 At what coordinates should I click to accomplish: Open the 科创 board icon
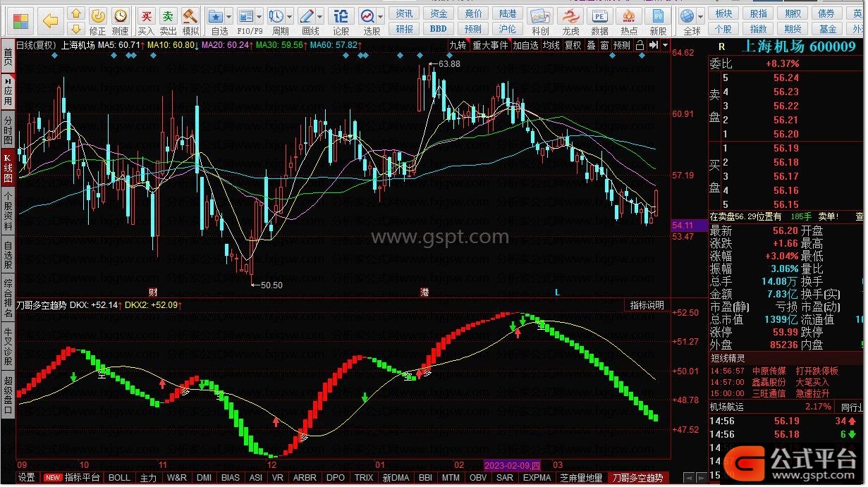click(x=540, y=22)
